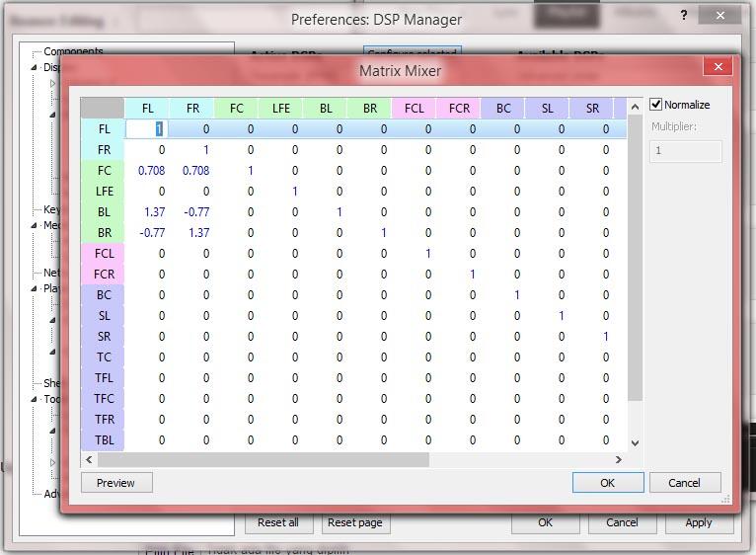Screen dimensions: 756x555
Task: Click the Preview button
Action: pos(116,483)
